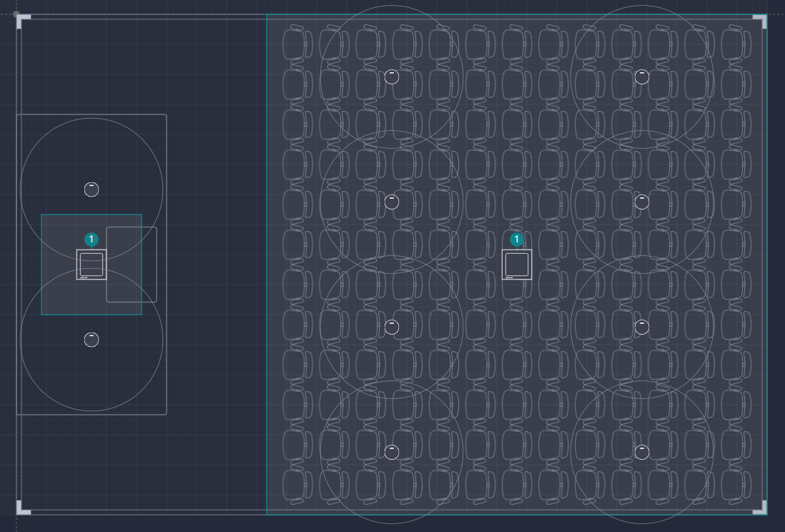Select third-row left speaker in the seating area
The height and width of the screenshot is (532, 785).
392,327
